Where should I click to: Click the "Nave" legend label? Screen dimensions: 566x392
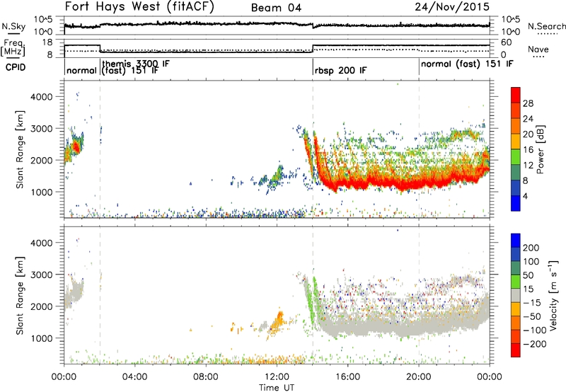point(538,49)
